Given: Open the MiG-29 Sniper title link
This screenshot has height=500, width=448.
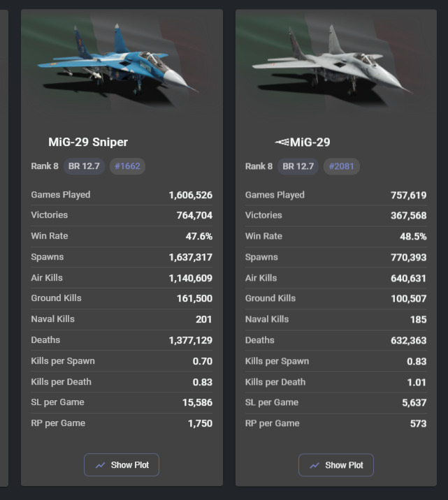Looking at the screenshot, I should click(x=88, y=142).
